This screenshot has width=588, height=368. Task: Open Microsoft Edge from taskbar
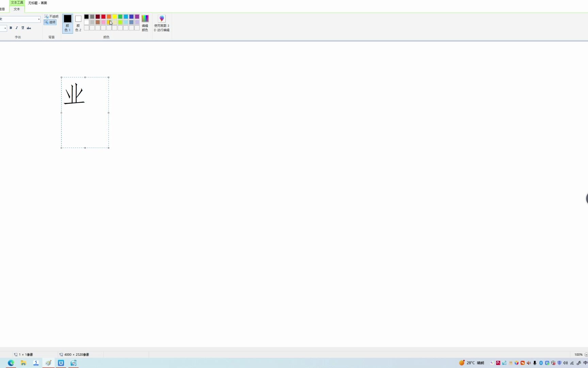click(x=11, y=363)
